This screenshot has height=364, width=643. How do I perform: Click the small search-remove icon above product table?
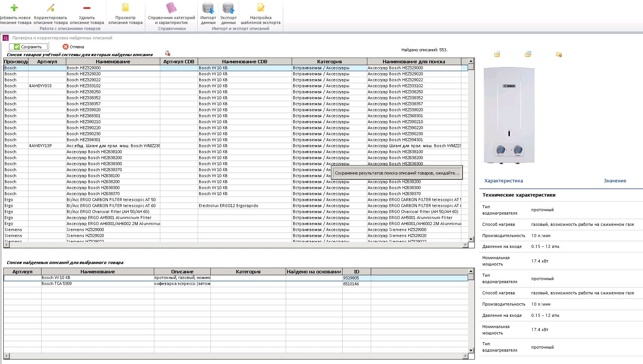pyautogui.click(x=167, y=54)
